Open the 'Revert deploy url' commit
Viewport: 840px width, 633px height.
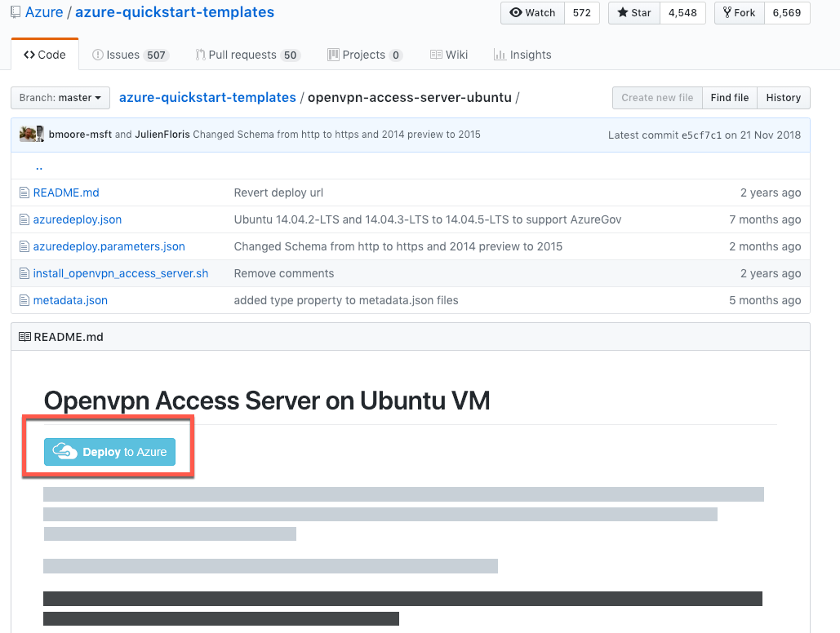click(278, 193)
